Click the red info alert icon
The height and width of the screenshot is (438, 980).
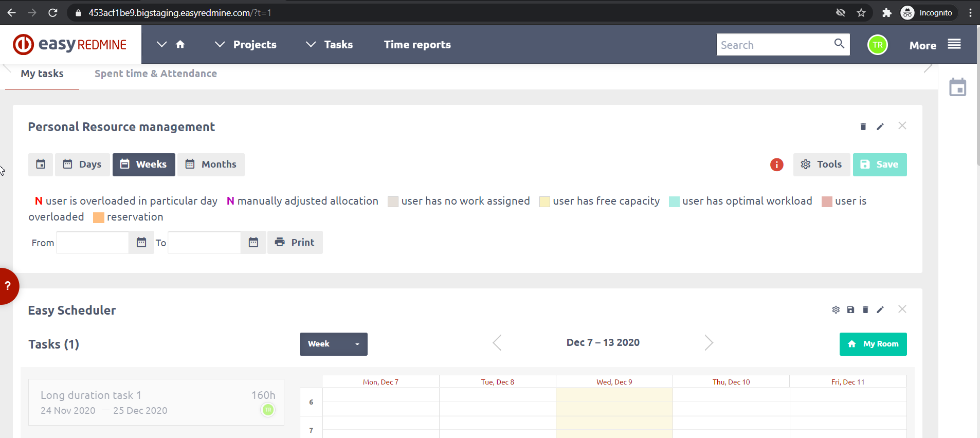click(776, 165)
